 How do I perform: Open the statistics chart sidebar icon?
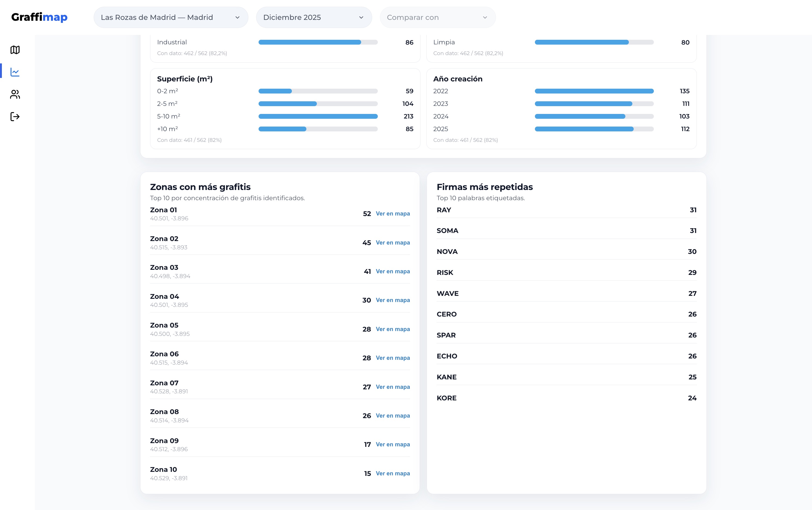[x=15, y=72]
